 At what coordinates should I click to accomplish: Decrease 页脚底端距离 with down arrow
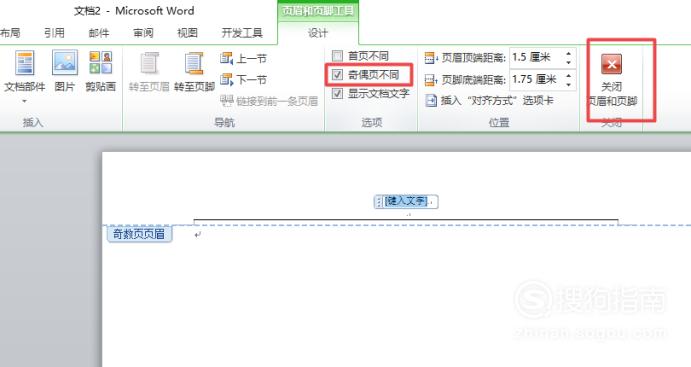click(x=568, y=85)
